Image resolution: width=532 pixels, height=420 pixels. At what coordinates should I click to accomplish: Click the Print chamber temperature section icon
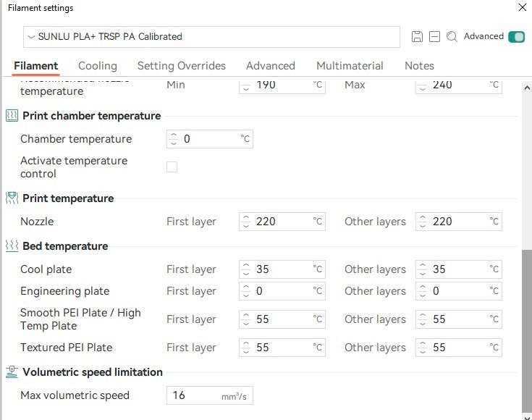click(12, 116)
